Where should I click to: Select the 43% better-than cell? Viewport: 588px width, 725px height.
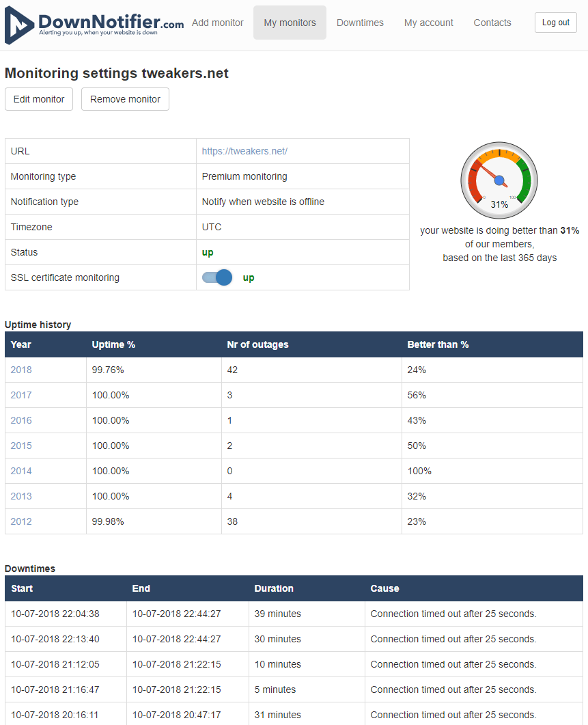coord(492,420)
